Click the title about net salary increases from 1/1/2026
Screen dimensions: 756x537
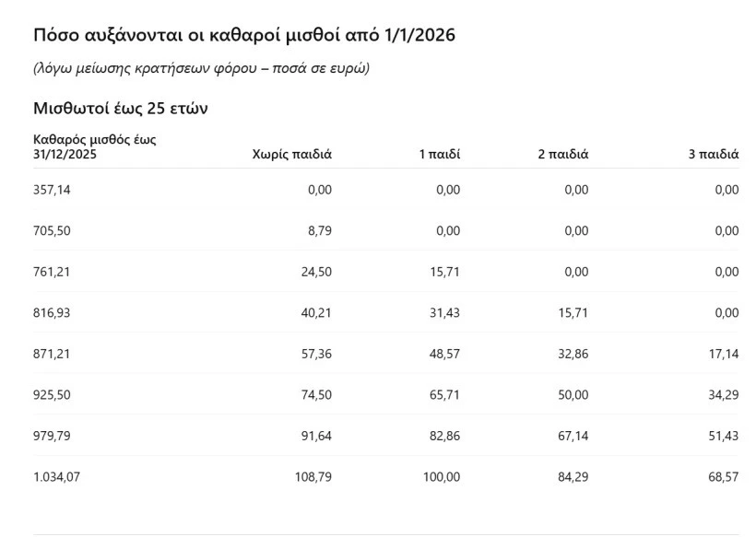(244, 36)
